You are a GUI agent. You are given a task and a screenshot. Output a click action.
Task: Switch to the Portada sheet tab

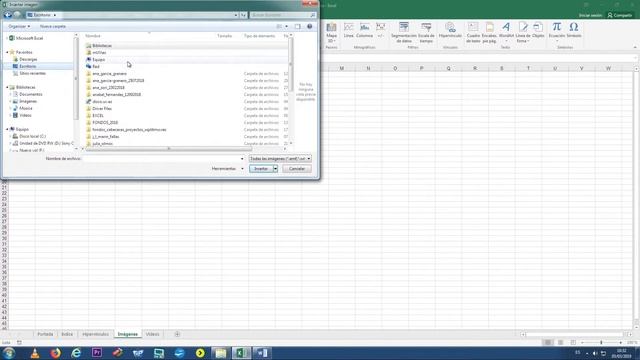(x=45, y=334)
